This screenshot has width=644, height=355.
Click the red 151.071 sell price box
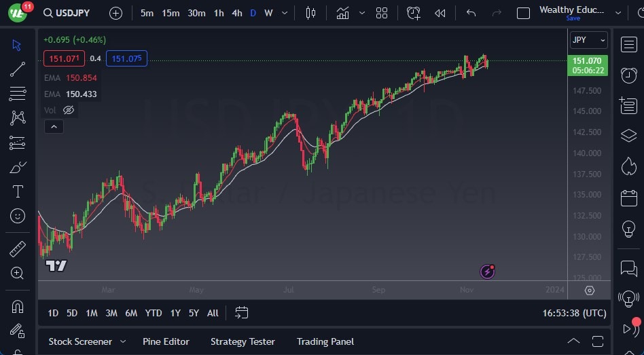coord(65,58)
